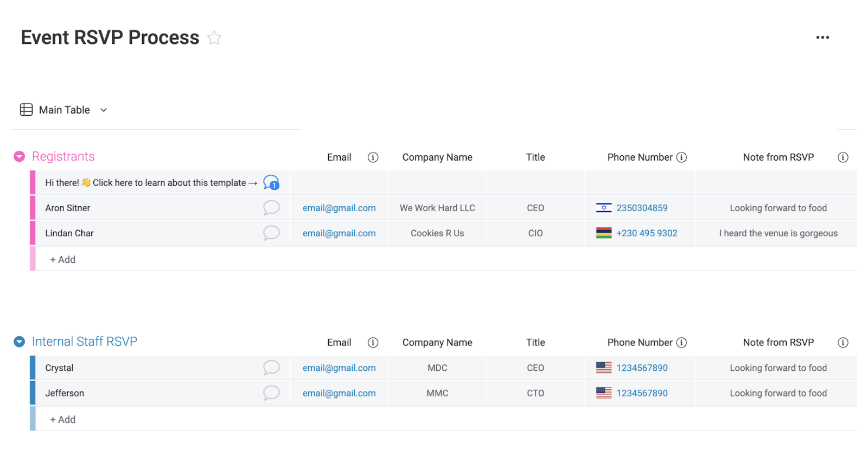Screen dimensions: 868x475
Task: Open conversation bubble for Lindan Char
Action: coord(271,233)
